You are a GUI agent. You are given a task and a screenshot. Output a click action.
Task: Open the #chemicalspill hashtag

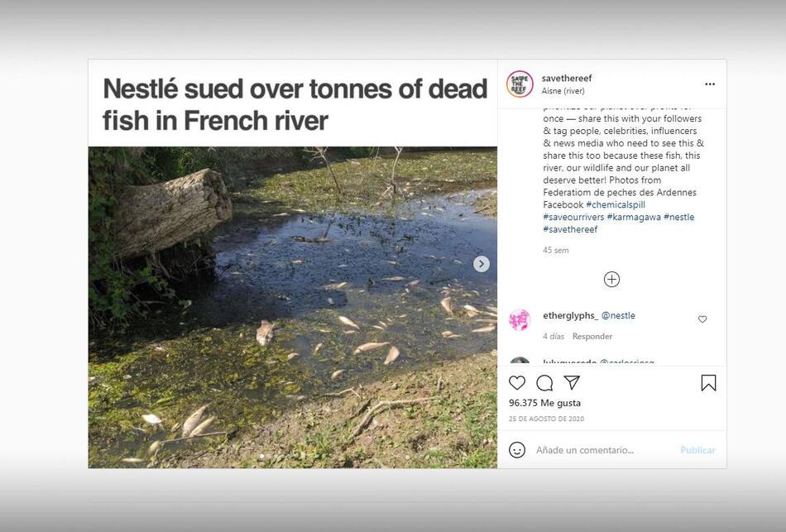click(x=616, y=204)
